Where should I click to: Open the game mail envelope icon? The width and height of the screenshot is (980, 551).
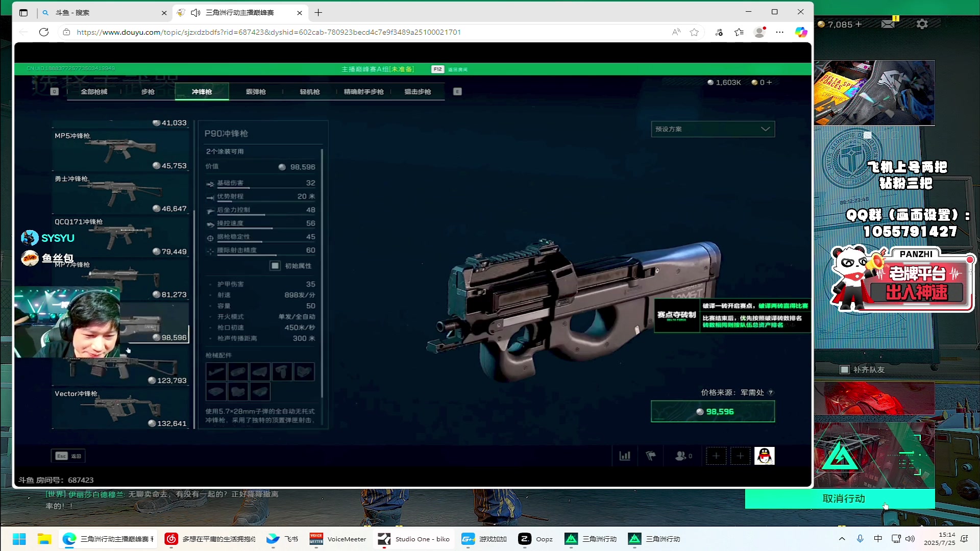point(889,24)
